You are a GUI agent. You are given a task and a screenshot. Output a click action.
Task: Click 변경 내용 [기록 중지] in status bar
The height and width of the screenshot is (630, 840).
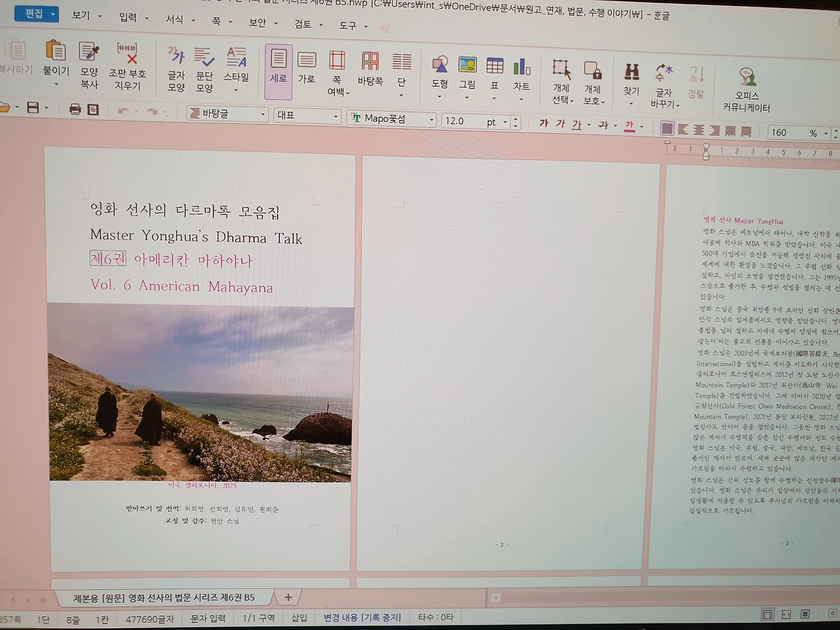coord(362,618)
